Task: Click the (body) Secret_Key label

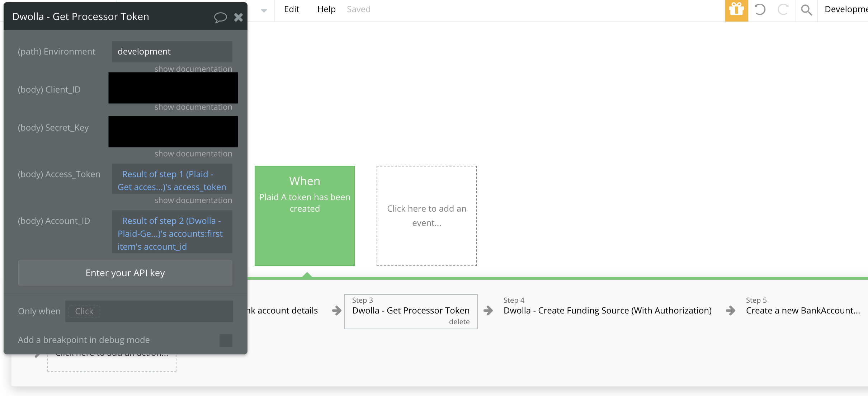Action: (53, 128)
